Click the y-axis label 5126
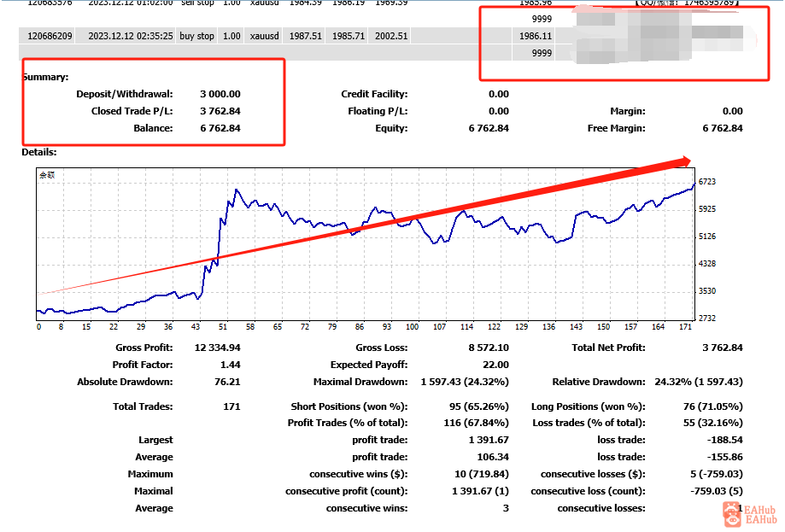 (707, 237)
